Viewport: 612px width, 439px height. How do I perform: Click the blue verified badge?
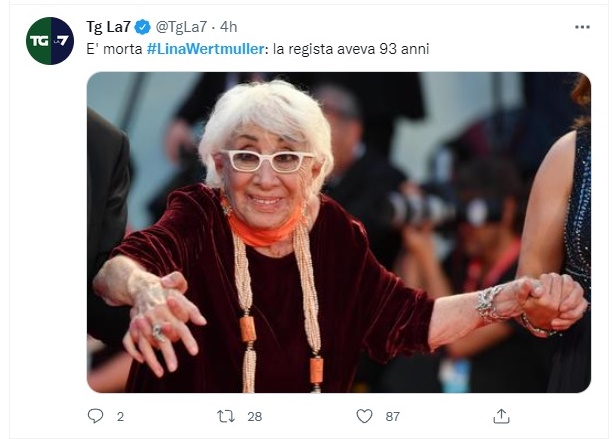pyautogui.click(x=142, y=27)
